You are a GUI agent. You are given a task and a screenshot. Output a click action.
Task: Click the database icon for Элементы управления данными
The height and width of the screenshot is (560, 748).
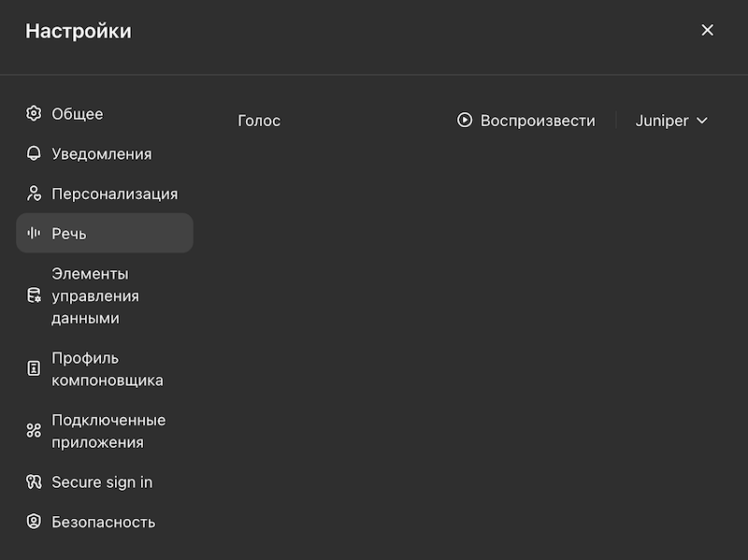click(34, 295)
